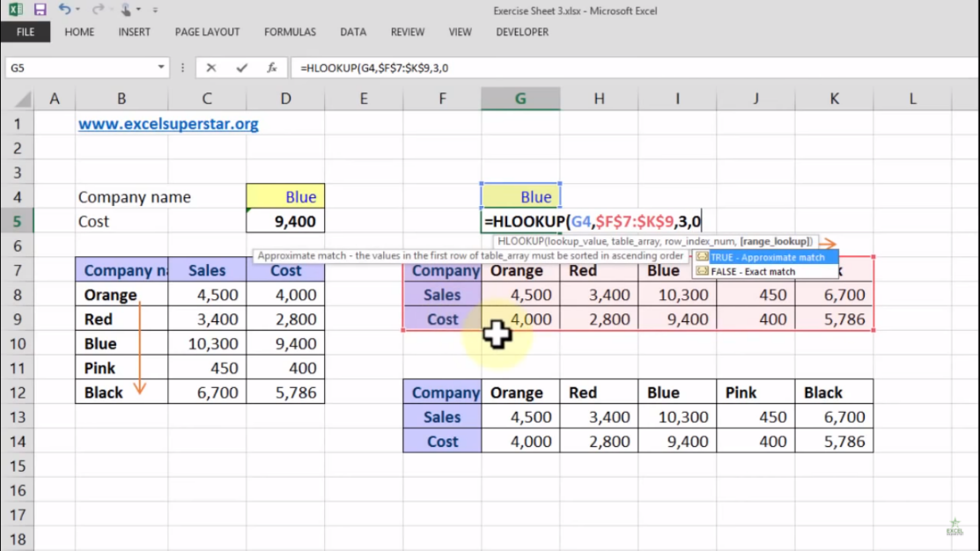The image size is (980, 551).
Task: Click inside the Name Box field
Action: coord(80,68)
